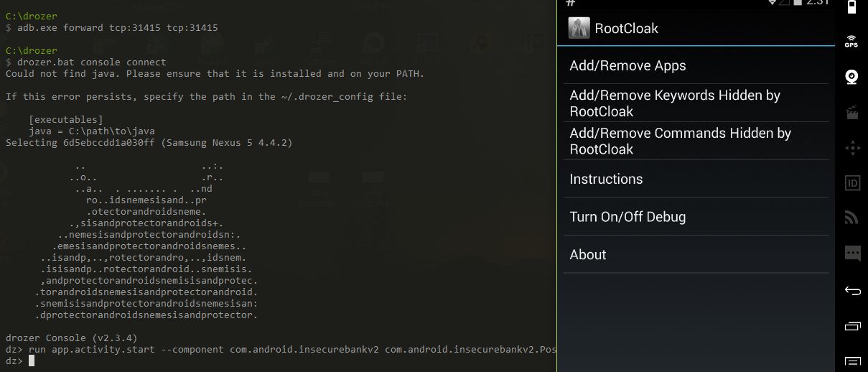Open the Instructions entry
The image size is (868, 372).
(606, 180)
